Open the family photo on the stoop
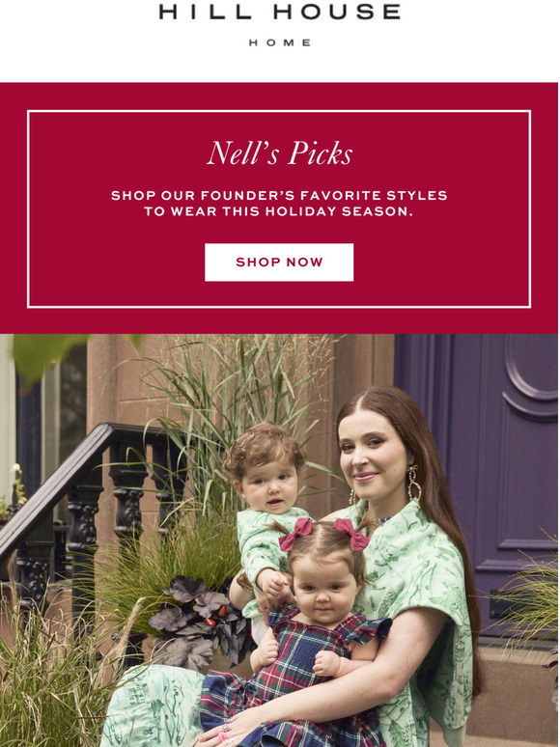Image resolution: width=560 pixels, height=747 pixels. click(279, 540)
